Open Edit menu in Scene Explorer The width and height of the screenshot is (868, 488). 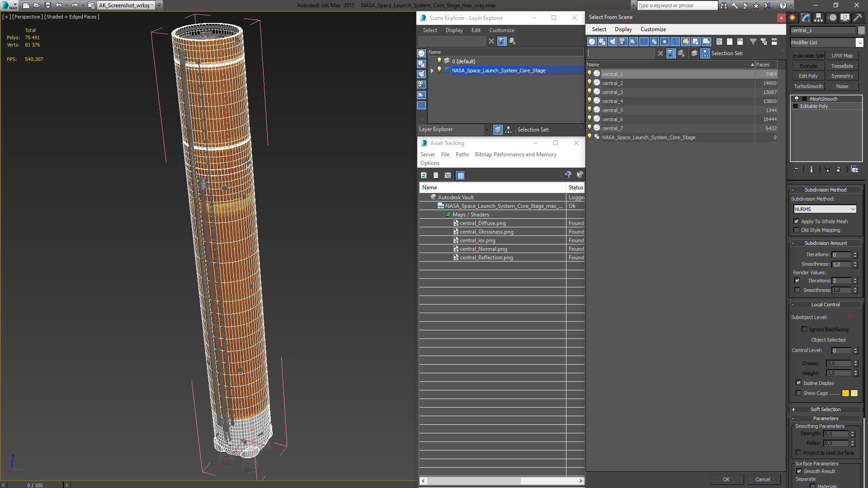click(476, 30)
